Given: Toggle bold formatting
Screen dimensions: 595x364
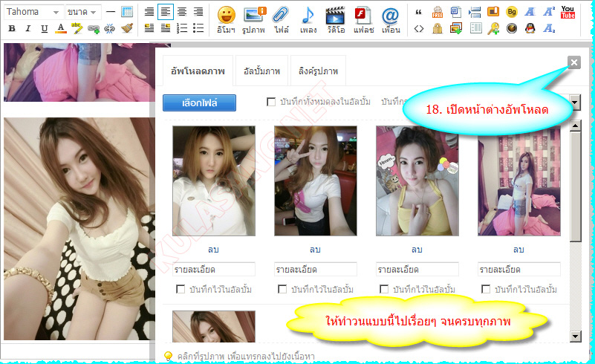Looking at the screenshot, I should click(x=12, y=28).
